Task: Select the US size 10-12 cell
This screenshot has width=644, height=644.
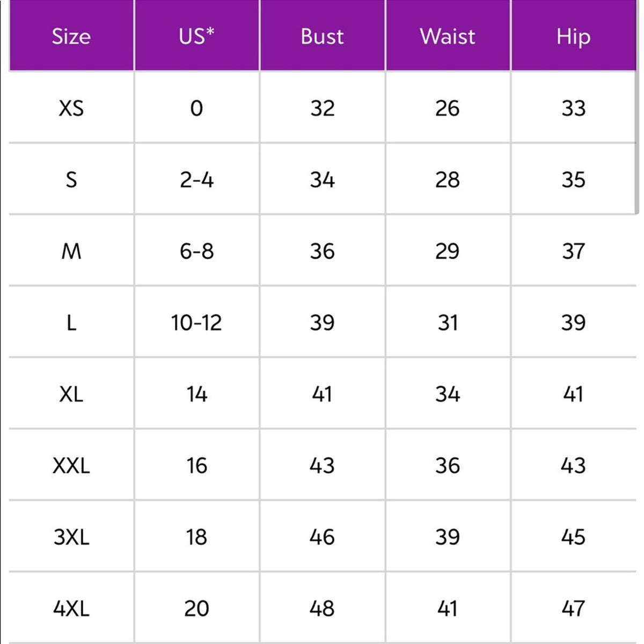Action: 197,322
